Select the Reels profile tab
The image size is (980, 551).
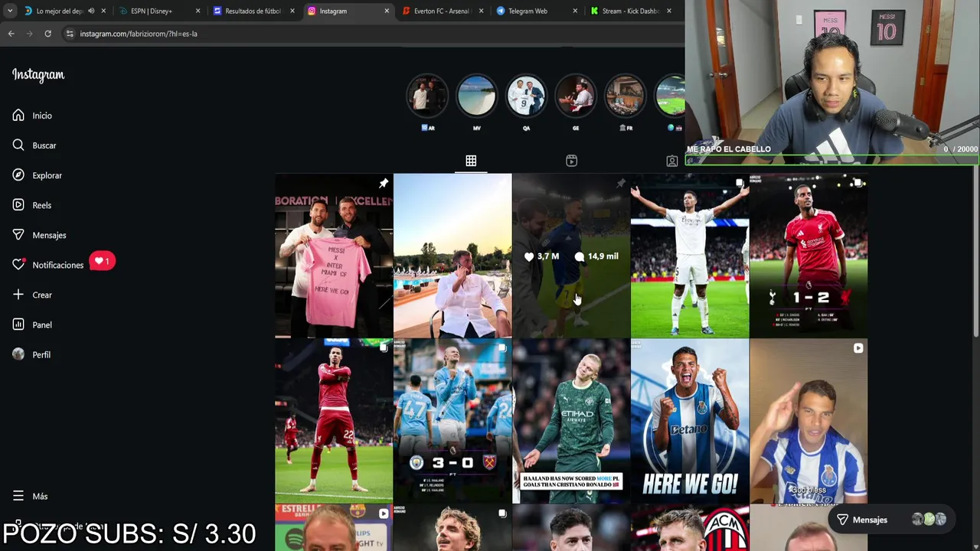[x=571, y=161]
